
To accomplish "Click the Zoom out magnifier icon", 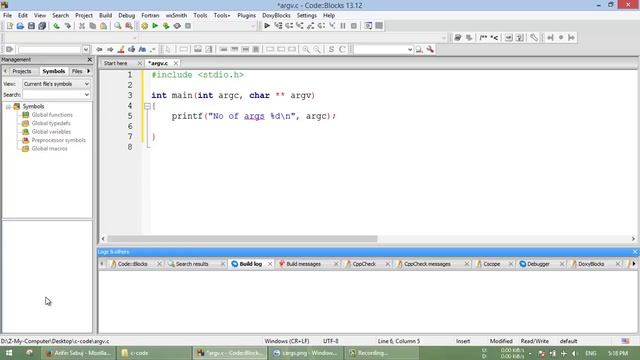I will click(x=317, y=49).
